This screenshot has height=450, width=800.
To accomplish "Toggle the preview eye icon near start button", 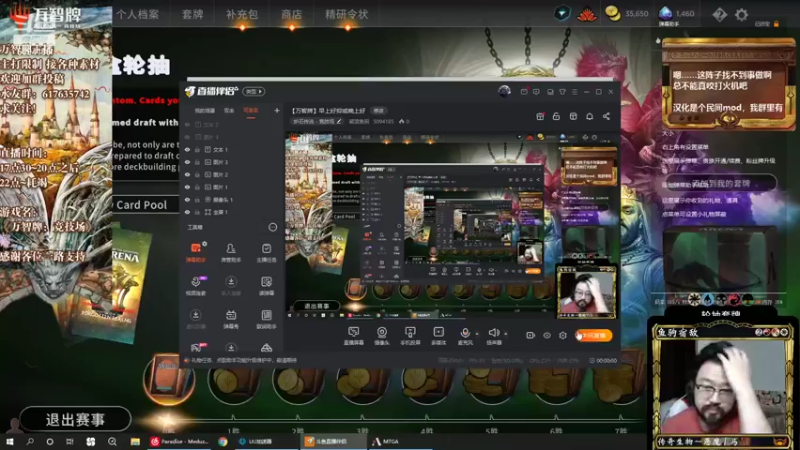I will click(546, 335).
